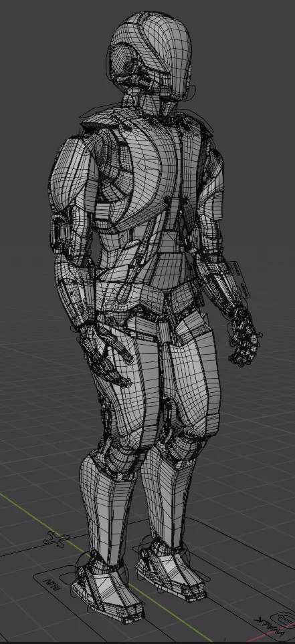This screenshot has height=644, width=295.
Task: Select the four-arrow root mover control
Action: 56,539
